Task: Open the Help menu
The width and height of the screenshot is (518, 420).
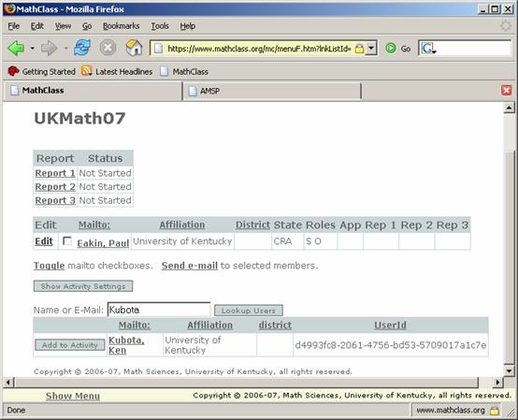Action: (x=187, y=26)
